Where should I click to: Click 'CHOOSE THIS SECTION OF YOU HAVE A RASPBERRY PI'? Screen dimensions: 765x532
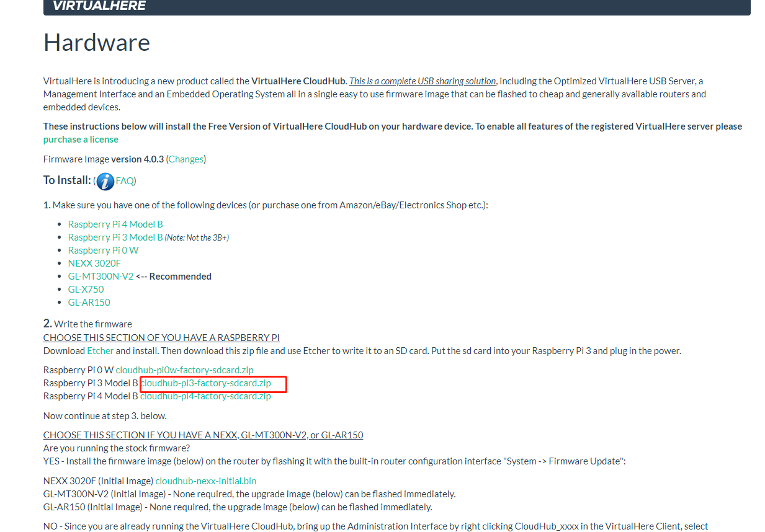tap(161, 338)
